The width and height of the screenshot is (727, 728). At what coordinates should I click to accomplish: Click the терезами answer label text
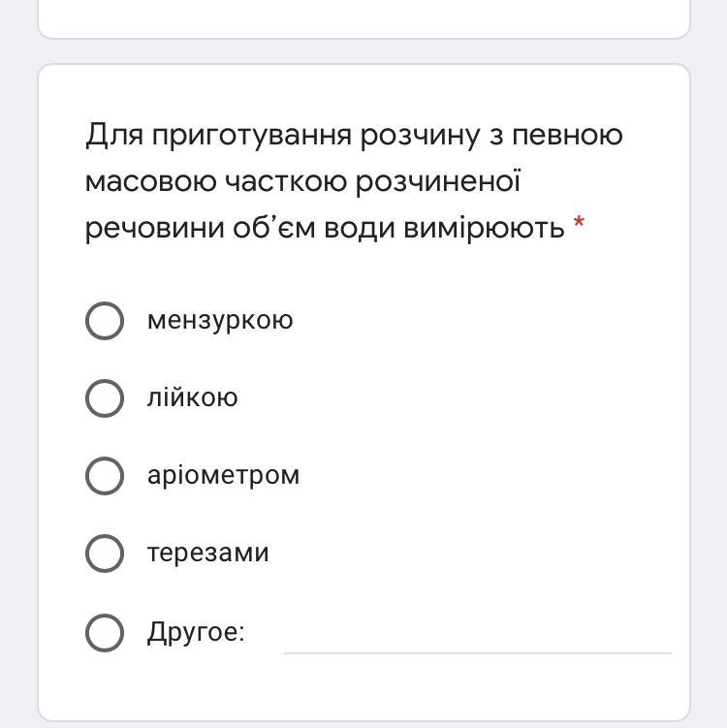pyautogui.click(x=208, y=554)
